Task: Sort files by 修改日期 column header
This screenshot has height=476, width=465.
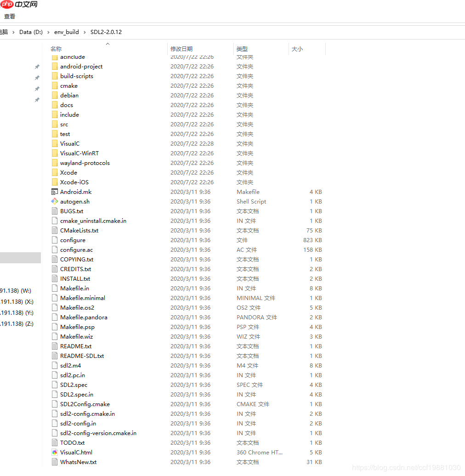Action: [181, 49]
